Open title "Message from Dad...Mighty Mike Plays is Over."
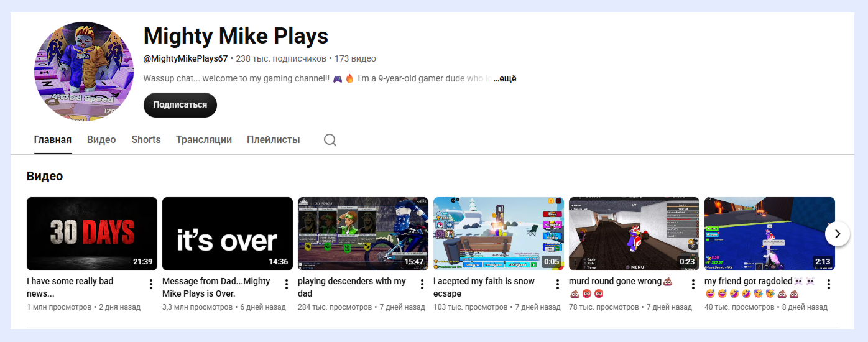 (216, 287)
